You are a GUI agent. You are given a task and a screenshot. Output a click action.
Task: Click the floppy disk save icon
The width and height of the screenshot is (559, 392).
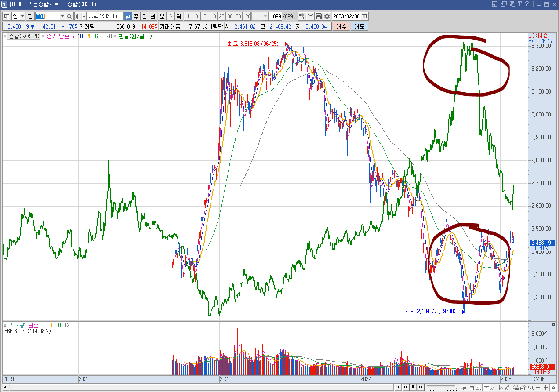click(319, 16)
